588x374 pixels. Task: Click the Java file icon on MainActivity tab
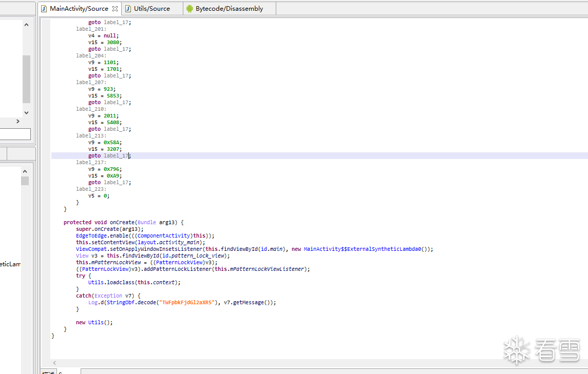point(44,9)
